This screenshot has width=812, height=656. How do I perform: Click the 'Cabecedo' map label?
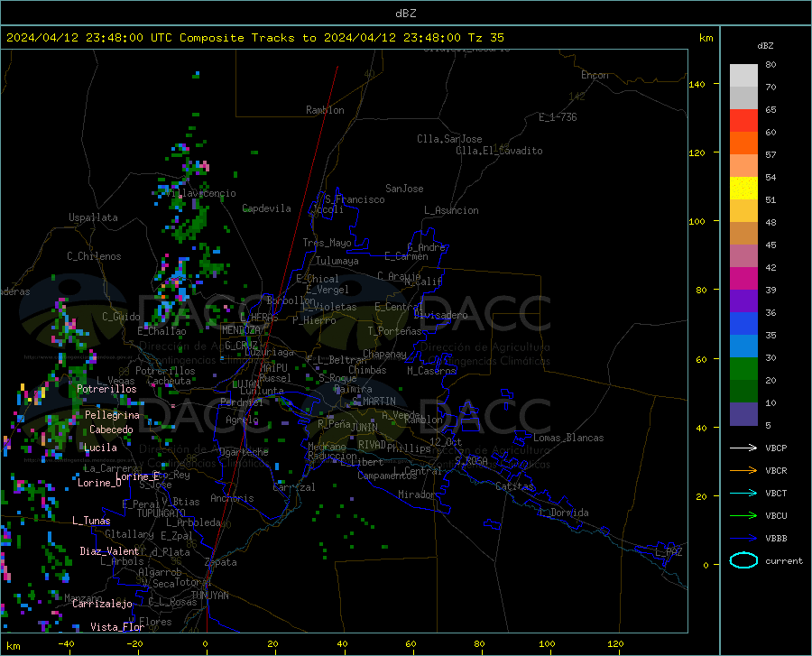pyautogui.click(x=111, y=430)
